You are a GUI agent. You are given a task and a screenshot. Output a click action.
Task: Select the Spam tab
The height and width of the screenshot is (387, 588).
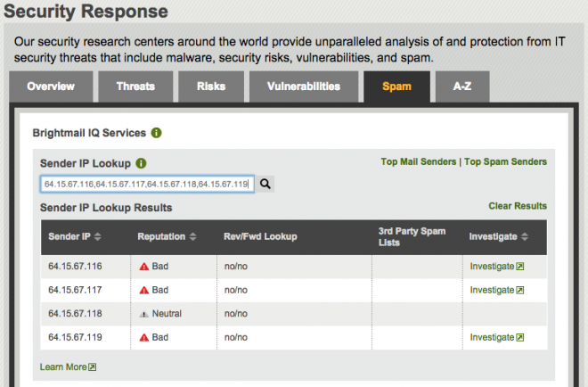pyautogui.click(x=396, y=86)
